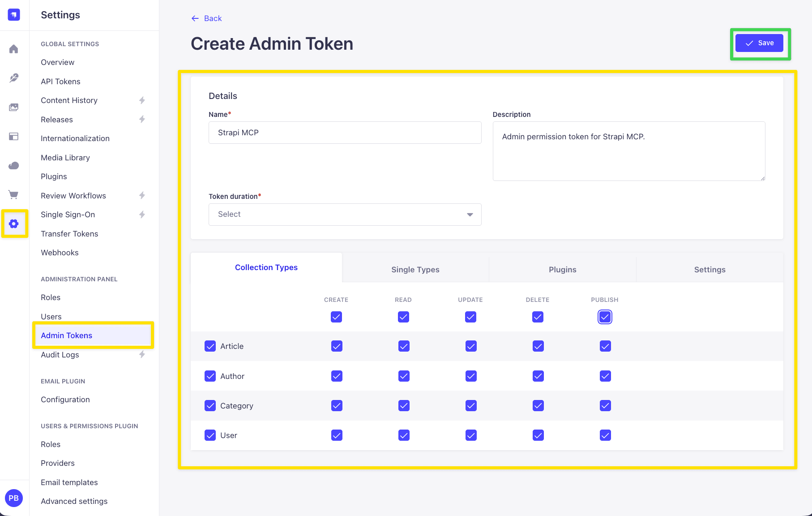Click lightning icon beside Review Workflows
Screen dimensions: 812x516
point(142,195)
